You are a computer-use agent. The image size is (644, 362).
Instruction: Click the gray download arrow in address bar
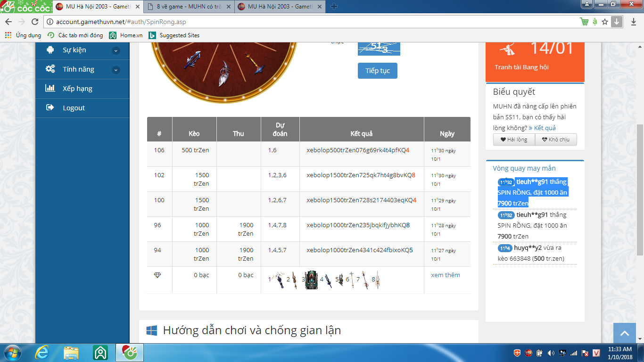[617, 22]
